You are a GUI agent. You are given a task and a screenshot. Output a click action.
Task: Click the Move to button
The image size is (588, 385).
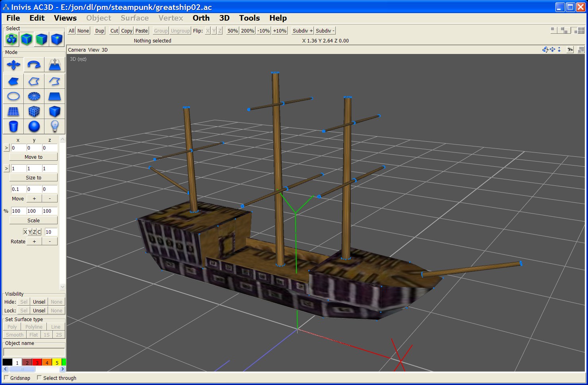pos(33,157)
